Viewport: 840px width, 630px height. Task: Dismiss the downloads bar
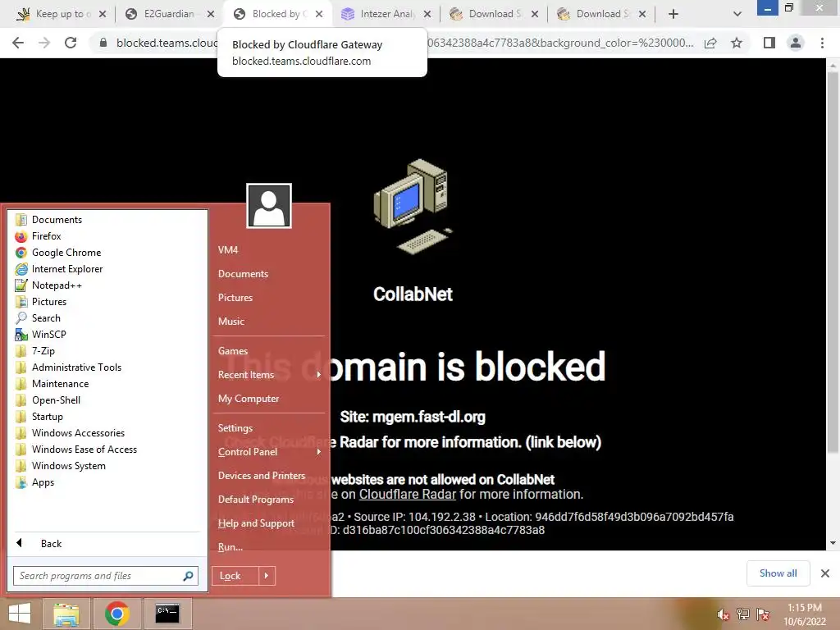click(x=825, y=573)
